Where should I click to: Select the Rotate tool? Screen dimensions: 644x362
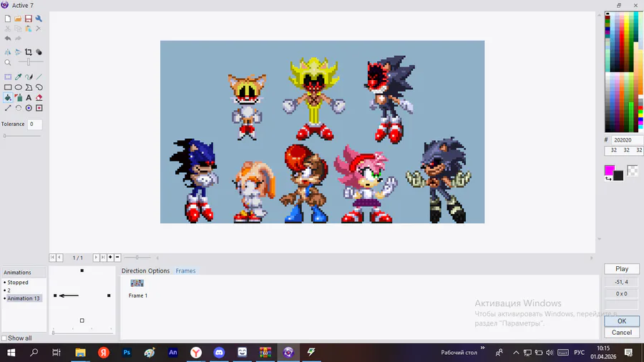click(x=18, y=108)
